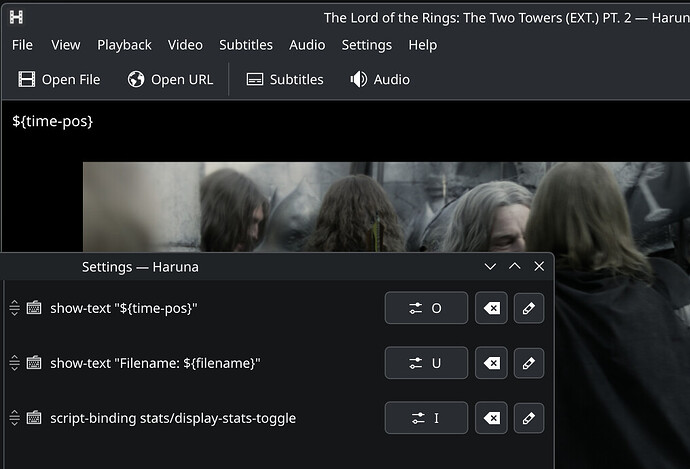Click the U shortcut button for Filename command

pyautogui.click(x=426, y=363)
